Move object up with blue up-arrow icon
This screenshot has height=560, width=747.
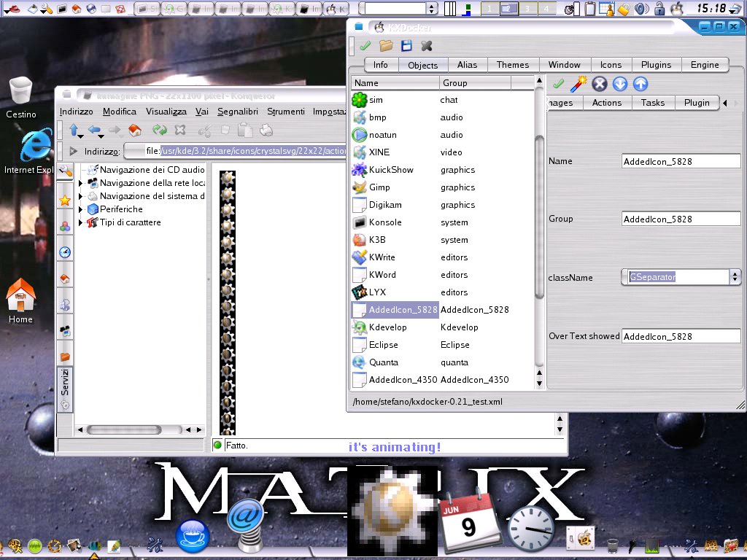pyautogui.click(x=640, y=85)
